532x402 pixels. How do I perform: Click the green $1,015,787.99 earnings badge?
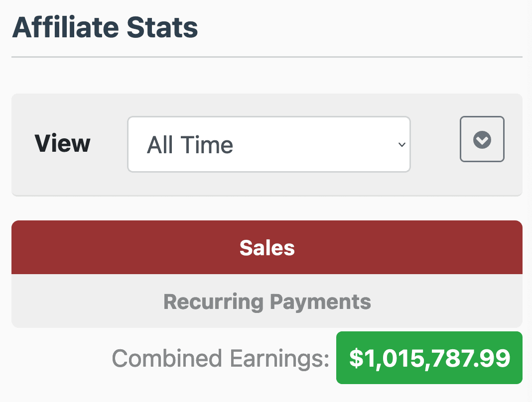coord(429,358)
